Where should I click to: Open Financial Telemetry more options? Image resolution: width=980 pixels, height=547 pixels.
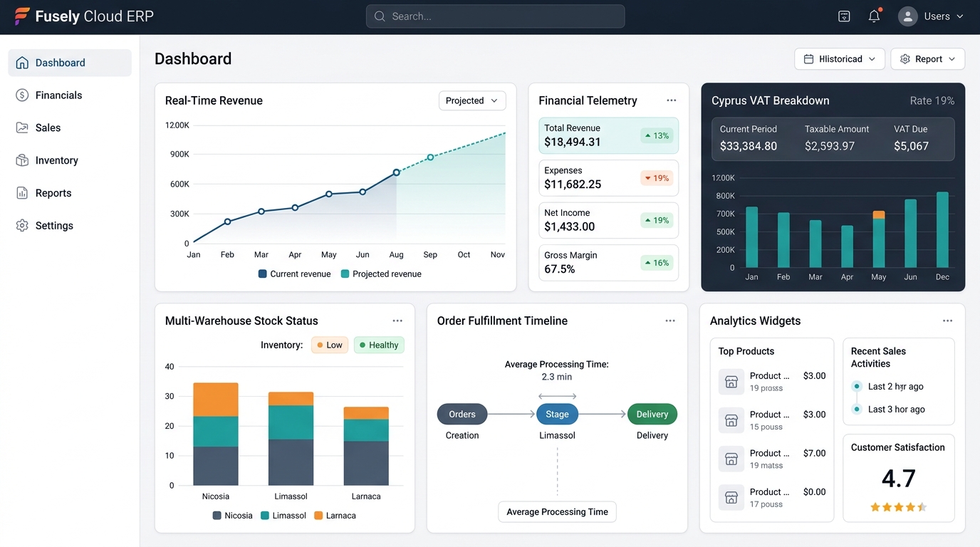pyautogui.click(x=671, y=100)
